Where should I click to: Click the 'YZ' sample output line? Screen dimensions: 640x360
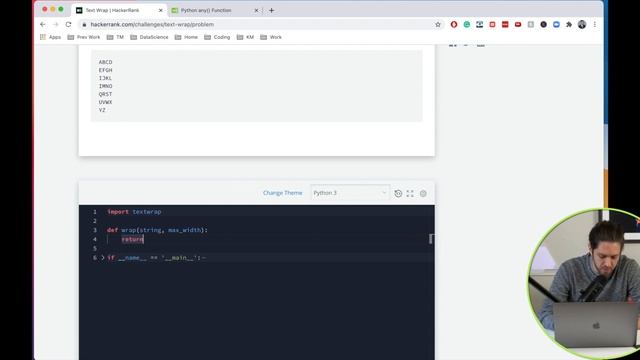tap(102, 110)
